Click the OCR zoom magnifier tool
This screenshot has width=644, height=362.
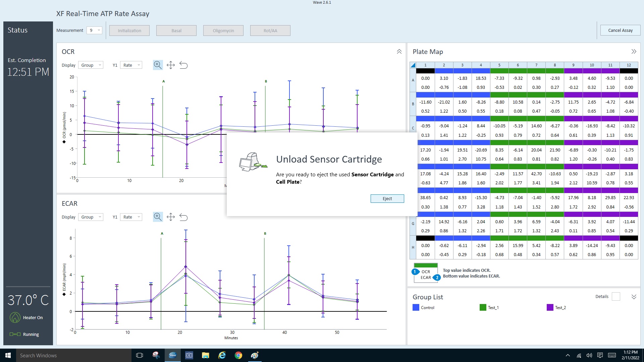pyautogui.click(x=158, y=65)
